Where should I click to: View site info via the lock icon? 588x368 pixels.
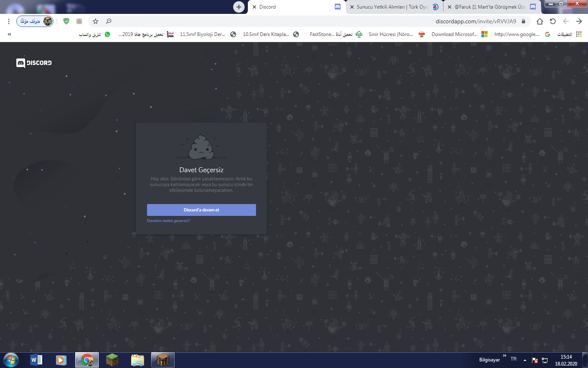coord(523,21)
